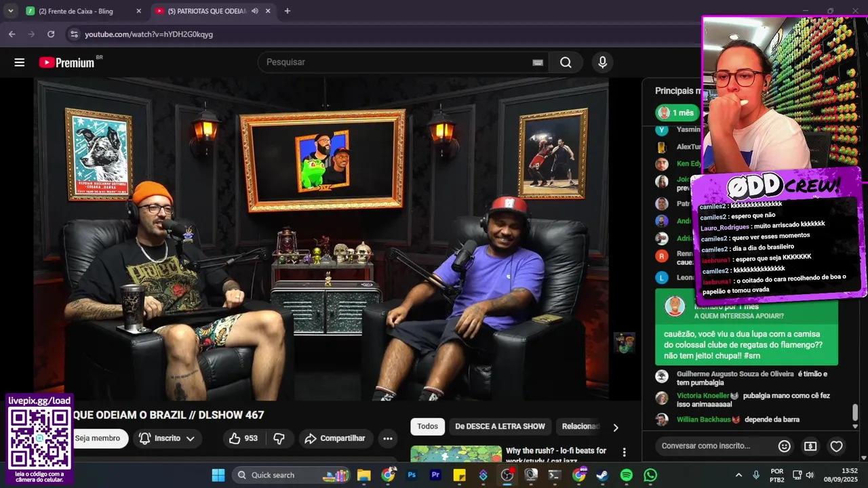Select the De DESCE A LETRA SHOW chip
Viewport: 868px width, 488px height.
tap(500, 426)
